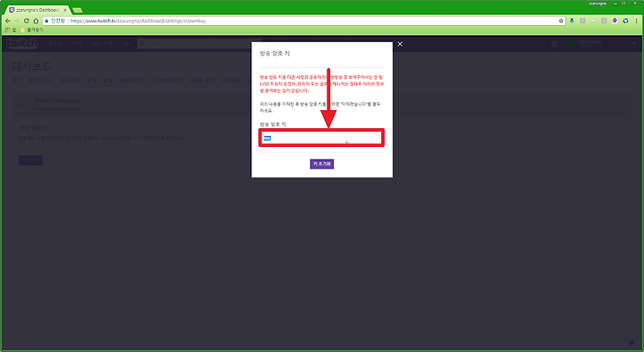The image size is (644, 352).
Task: Click the browser forward arrow
Action: coord(17,21)
